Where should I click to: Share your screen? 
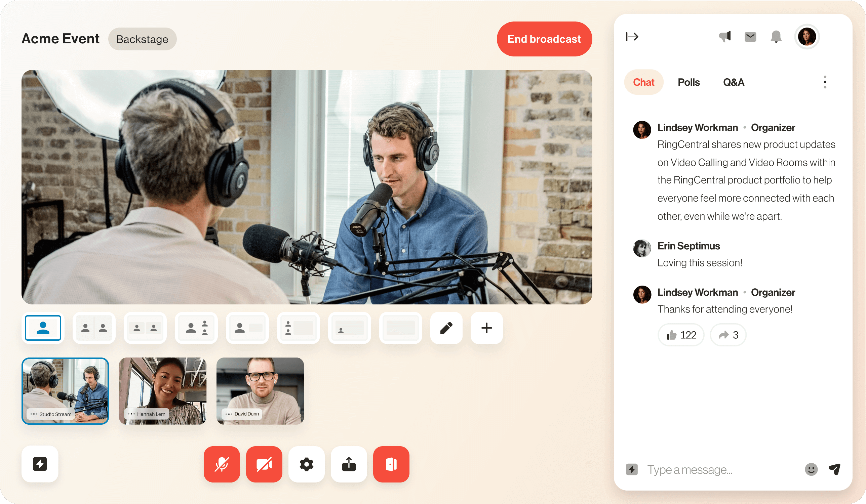[x=349, y=464]
